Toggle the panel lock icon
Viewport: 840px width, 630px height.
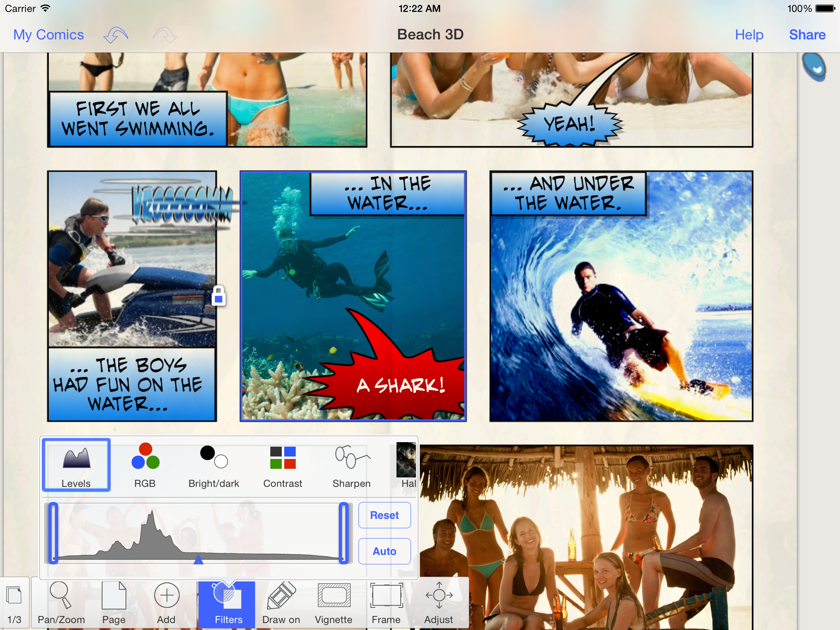point(219,296)
